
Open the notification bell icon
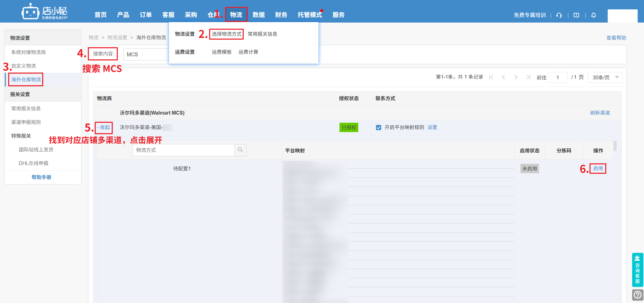[x=594, y=15]
